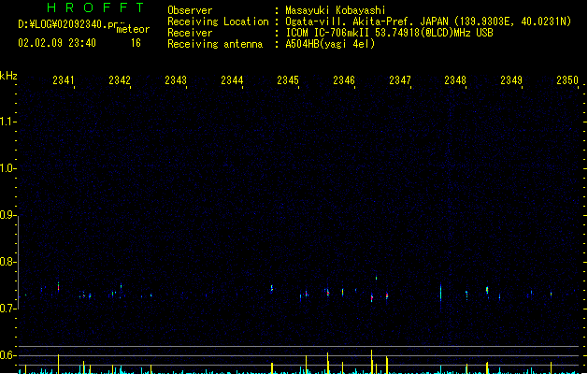Click the 2346 time axis marker

click(344, 79)
